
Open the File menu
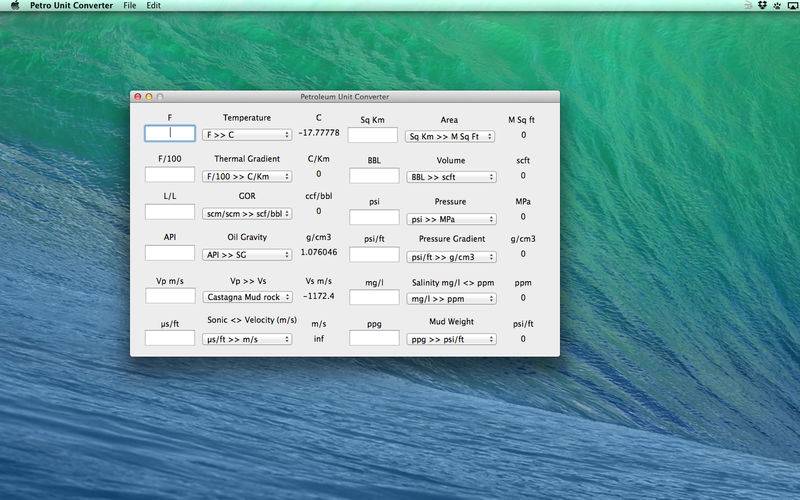coord(130,6)
